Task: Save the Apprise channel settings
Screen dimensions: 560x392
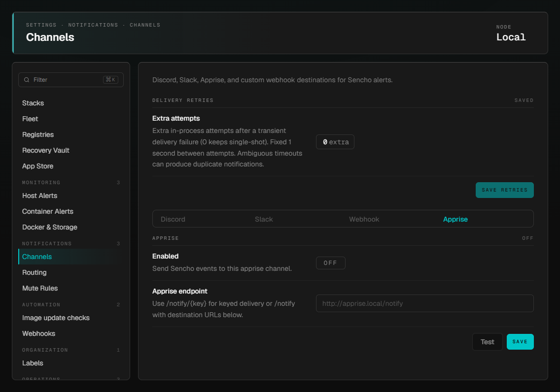Action: tap(520, 342)
